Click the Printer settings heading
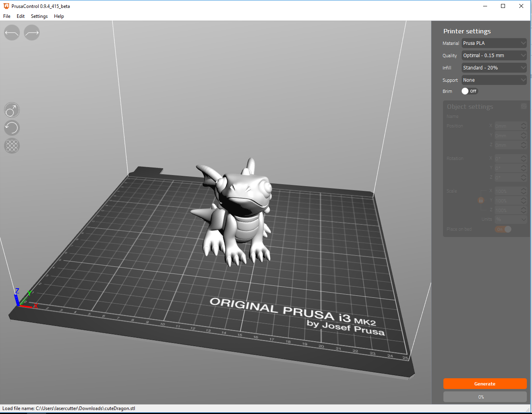This screenshot has height=414, width=532. pyautogui.click(x=467, y=31)
